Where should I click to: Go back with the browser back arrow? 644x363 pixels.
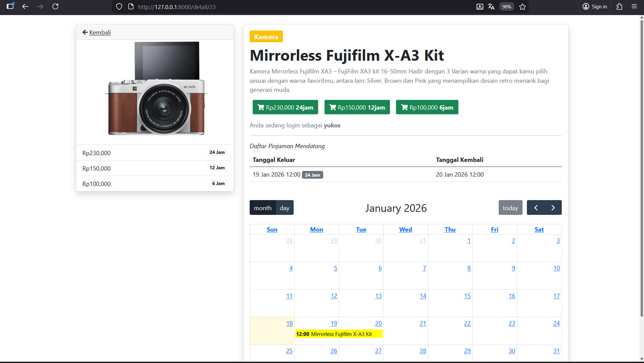click(25, 6)
